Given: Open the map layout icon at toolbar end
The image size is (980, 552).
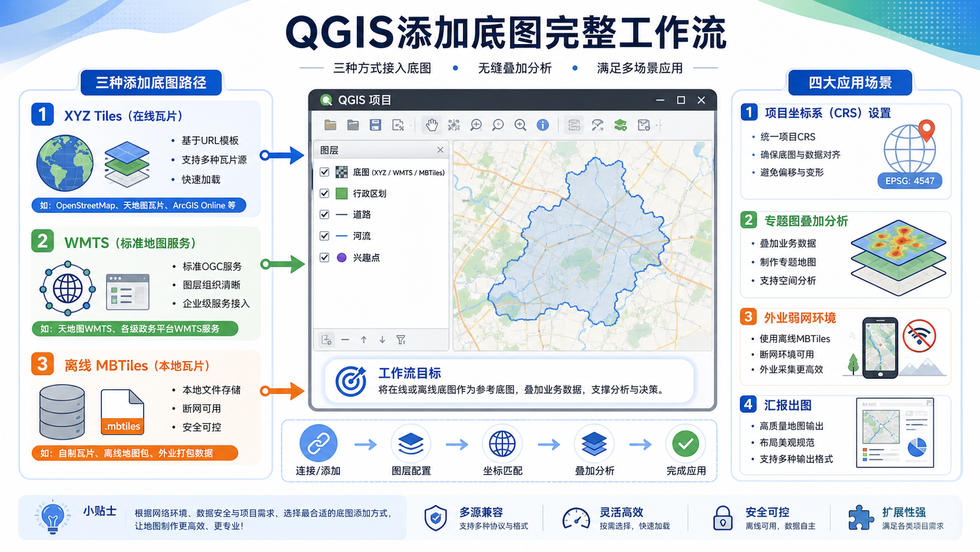Looking at the screenshot, I should pos(644,125).
